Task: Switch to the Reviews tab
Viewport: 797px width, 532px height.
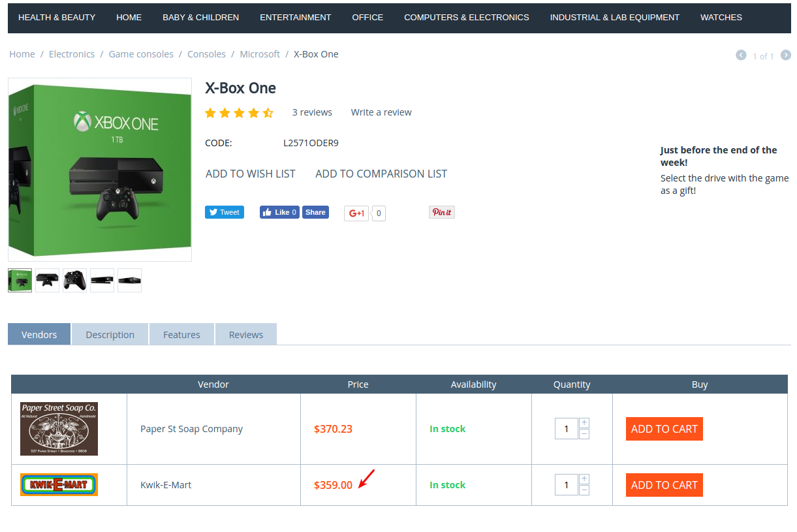Action: point(246,334)
